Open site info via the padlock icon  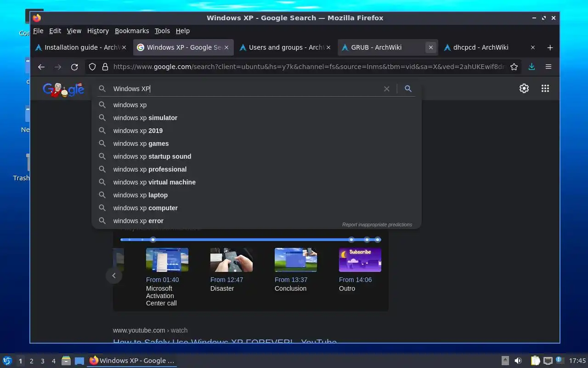pos(105,67)
